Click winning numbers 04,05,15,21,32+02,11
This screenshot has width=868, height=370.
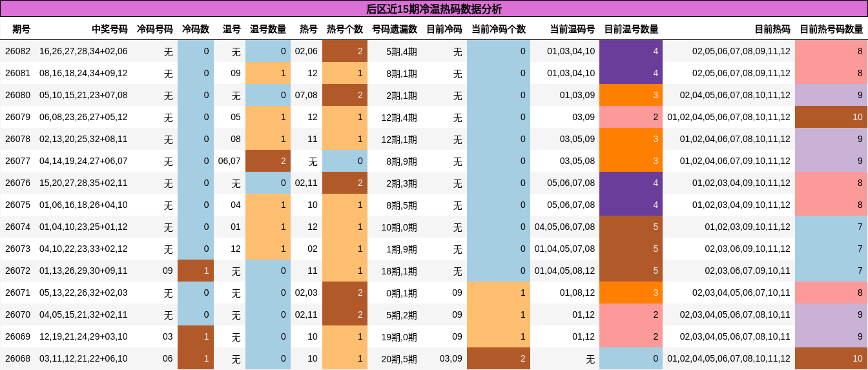[83, 314]
